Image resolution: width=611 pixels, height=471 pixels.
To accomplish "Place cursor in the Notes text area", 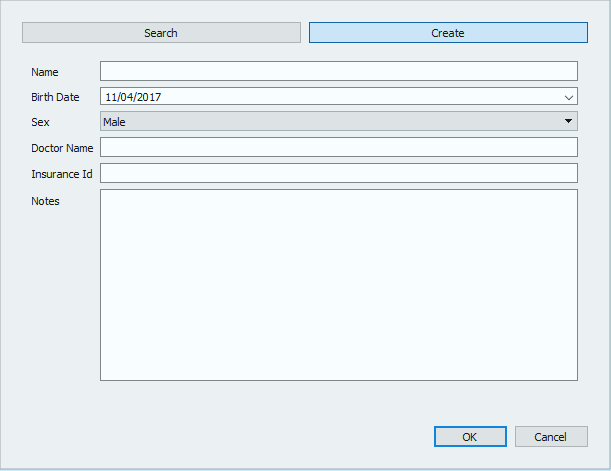I will [x=339, y=285].
